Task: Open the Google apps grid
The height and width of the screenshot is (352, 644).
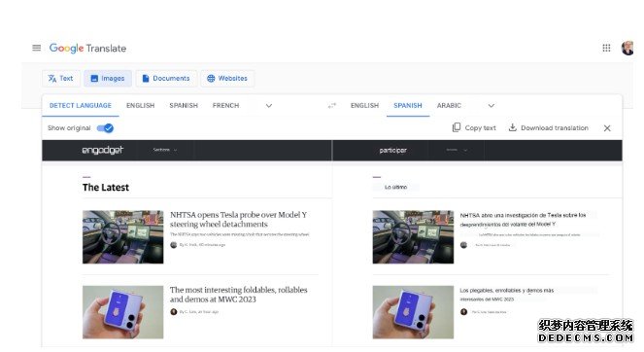Action: [606, 48]
